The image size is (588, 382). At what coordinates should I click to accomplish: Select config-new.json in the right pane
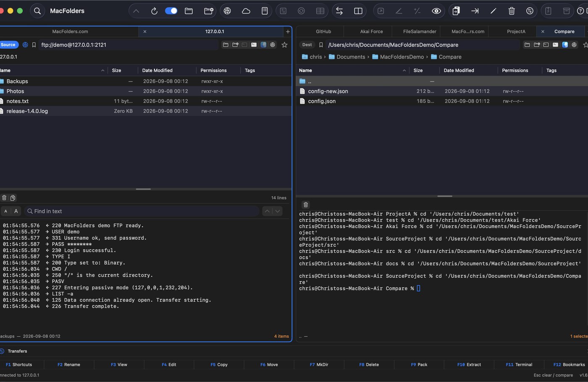pos(442,91)
